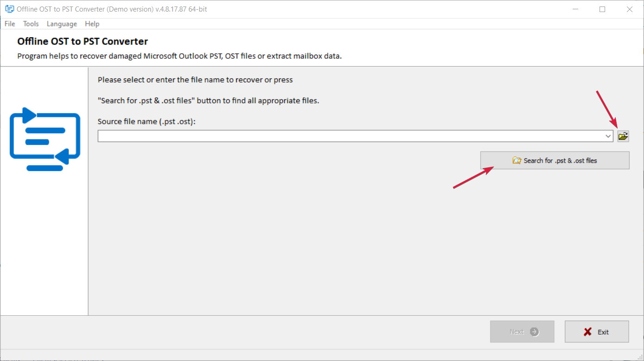Click the open folder browse icon
The image size is (644, 361).
[x=623, y=136]
